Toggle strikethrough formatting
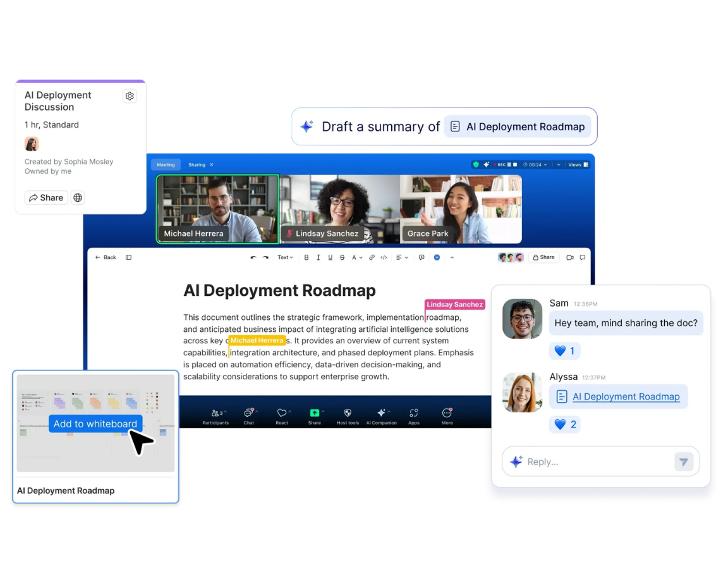 [342, 257]
